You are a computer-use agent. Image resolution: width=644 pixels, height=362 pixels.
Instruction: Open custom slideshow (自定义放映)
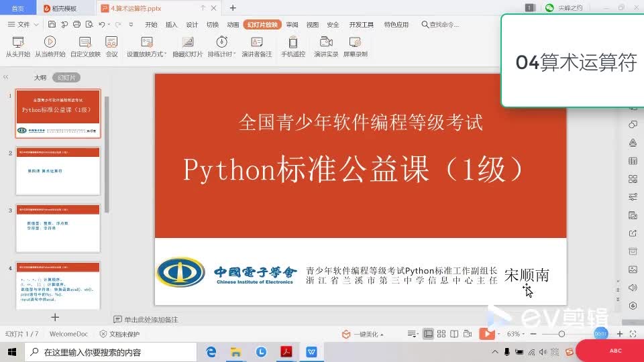[x=85, y=46]
